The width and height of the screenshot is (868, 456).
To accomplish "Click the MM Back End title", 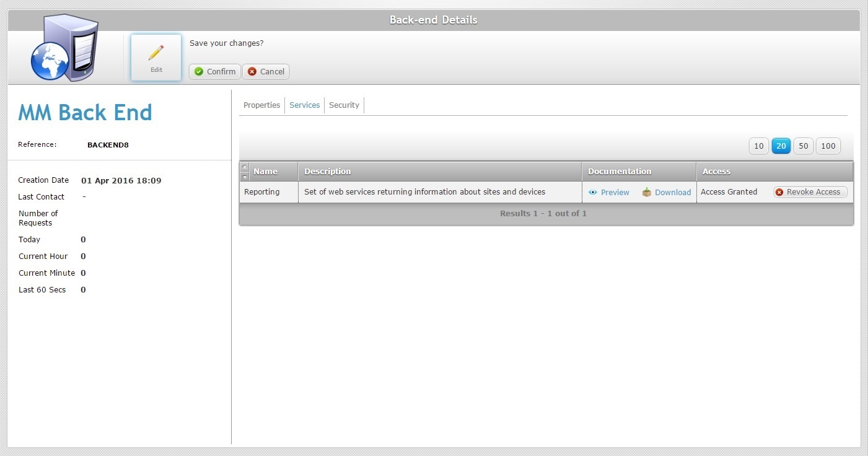I will (85, 113).
